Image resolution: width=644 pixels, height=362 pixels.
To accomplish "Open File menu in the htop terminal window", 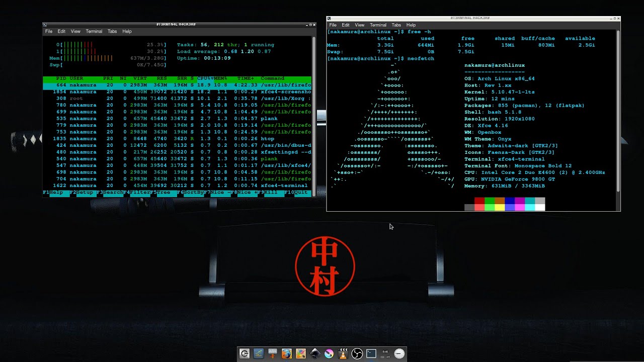I will click(x=49, y=31).
